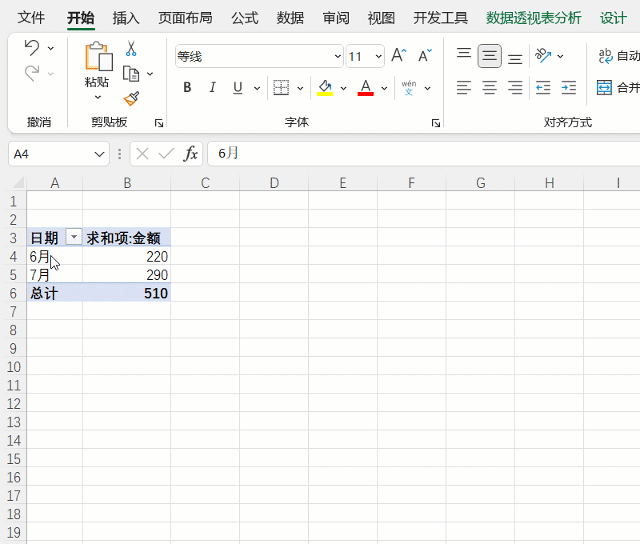Click the Cut scissors icon

(131, 49)
